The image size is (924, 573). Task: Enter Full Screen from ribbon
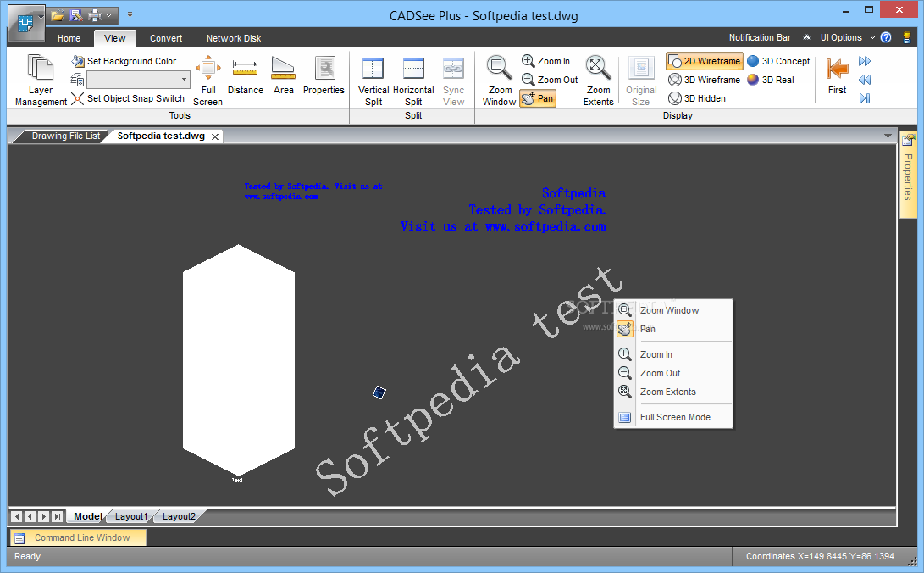[x=208, y=81]
